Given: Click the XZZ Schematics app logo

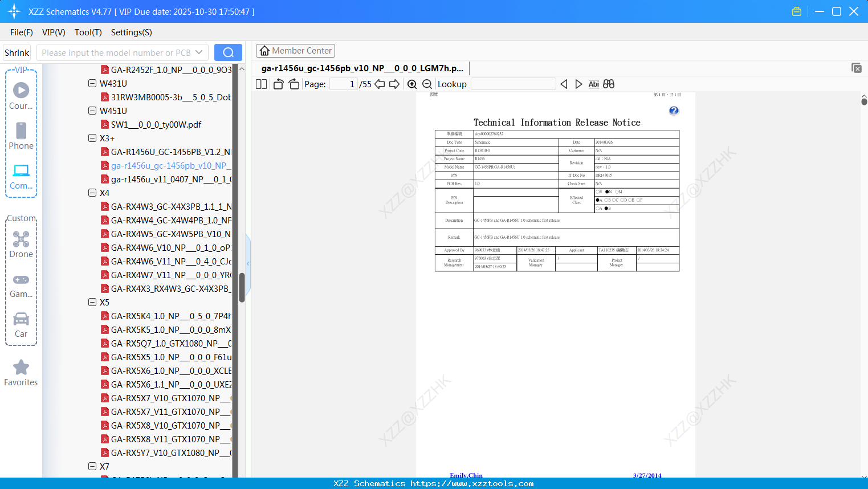Looking at the screenshot, I should coord(14,11).
